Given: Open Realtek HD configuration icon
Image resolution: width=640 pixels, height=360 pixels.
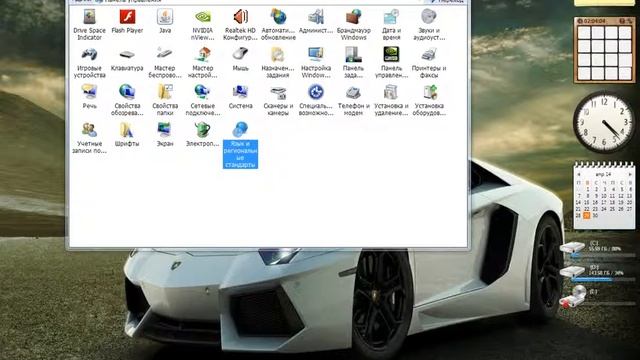Looking at the screenshot, I should [240, 24].
